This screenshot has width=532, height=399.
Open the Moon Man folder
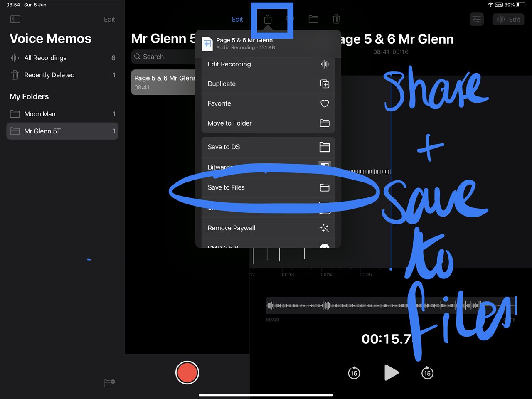coord(62,114)
